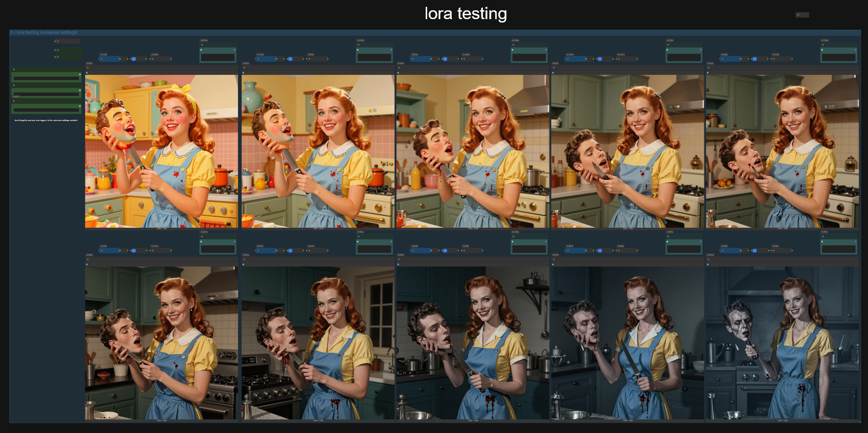Click the blue-filled value bar above the headband-girl image
The height and width of the screenshot is (433, 868).
[x=110, y=59]
